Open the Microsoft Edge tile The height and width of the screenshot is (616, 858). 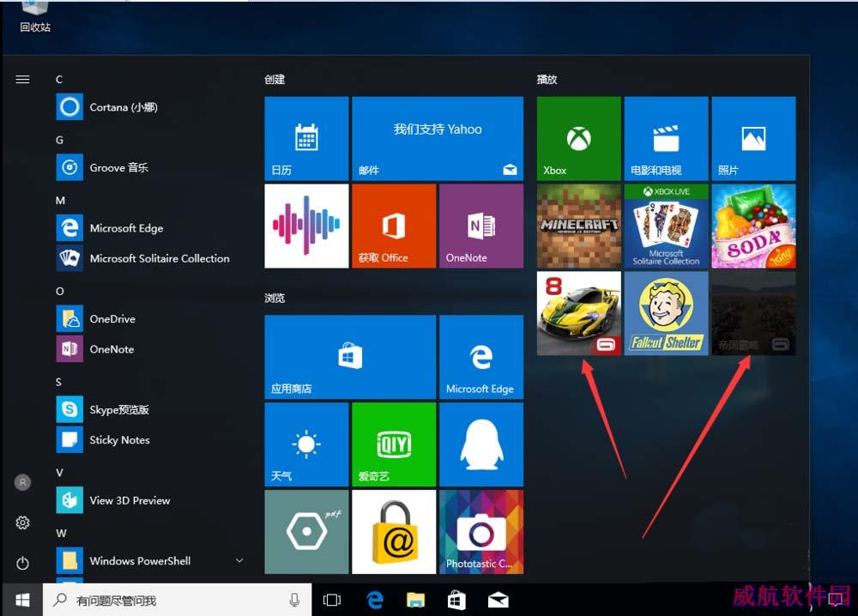pyautogui.click(x=481, y=357)
